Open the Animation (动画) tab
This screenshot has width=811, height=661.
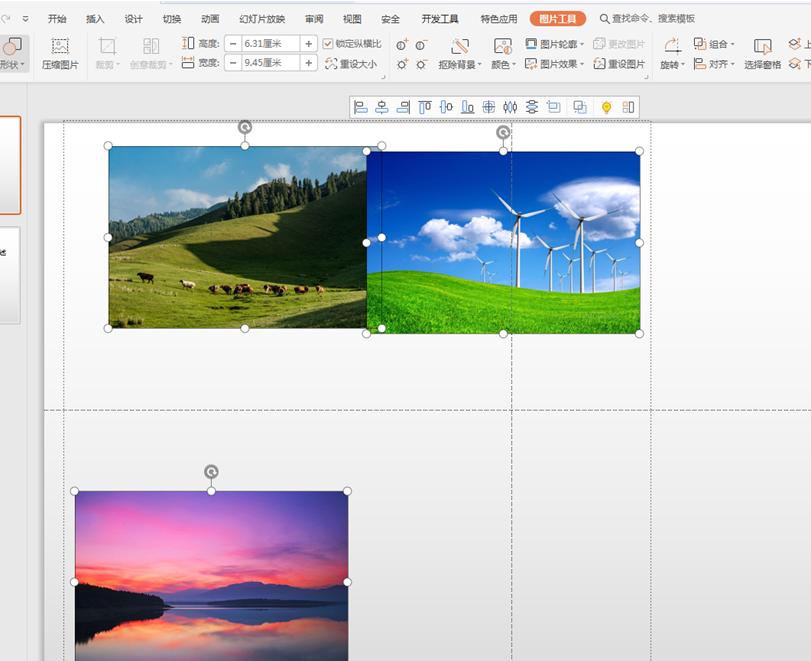210,19
